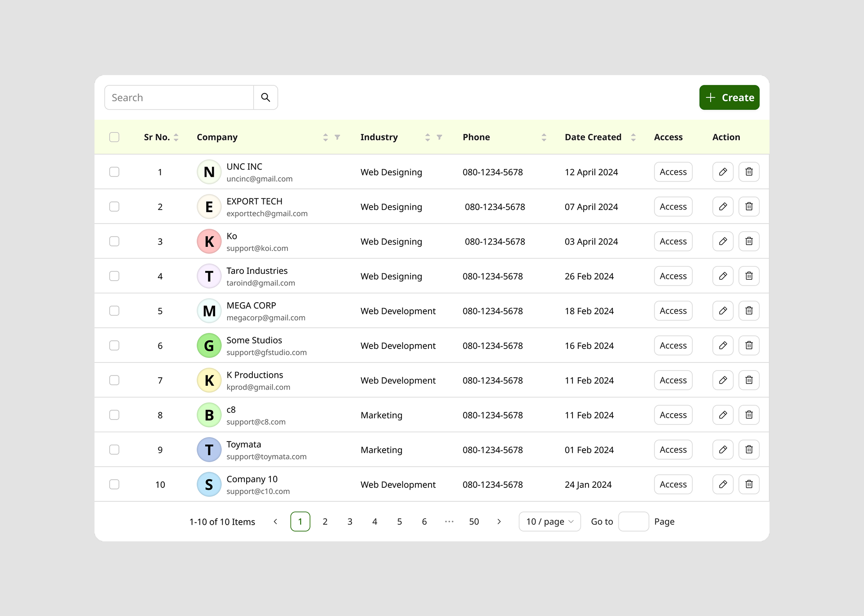Go to page 4
This screenshot has width=864, height=616.
pyautogui.click(x=374, y=522)
